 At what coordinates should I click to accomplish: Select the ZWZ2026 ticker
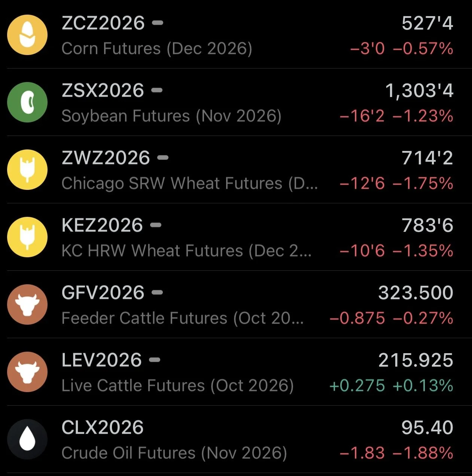(x=106, y=158)
